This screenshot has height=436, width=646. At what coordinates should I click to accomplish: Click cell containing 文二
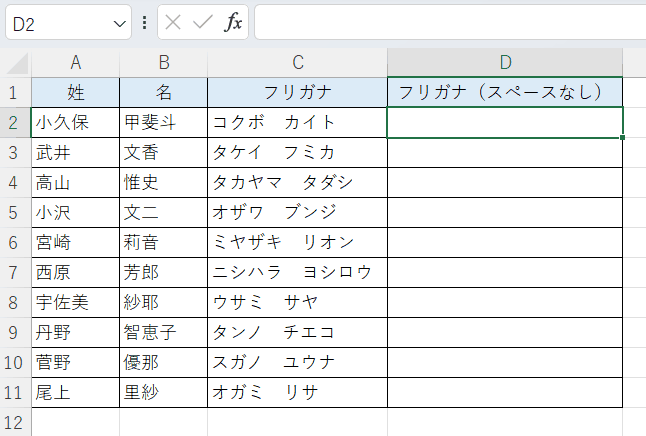(164, 213)
